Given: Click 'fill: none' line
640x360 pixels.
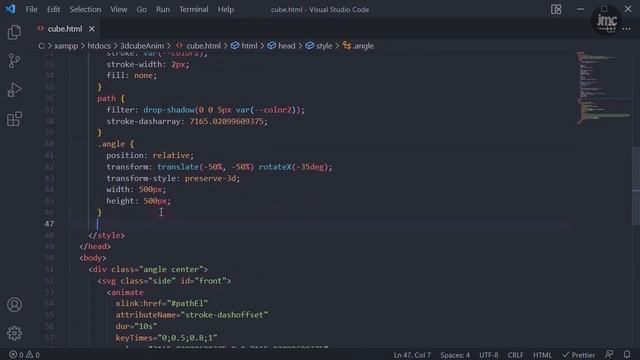Looking at the screenshot, I should click(131, 75).
